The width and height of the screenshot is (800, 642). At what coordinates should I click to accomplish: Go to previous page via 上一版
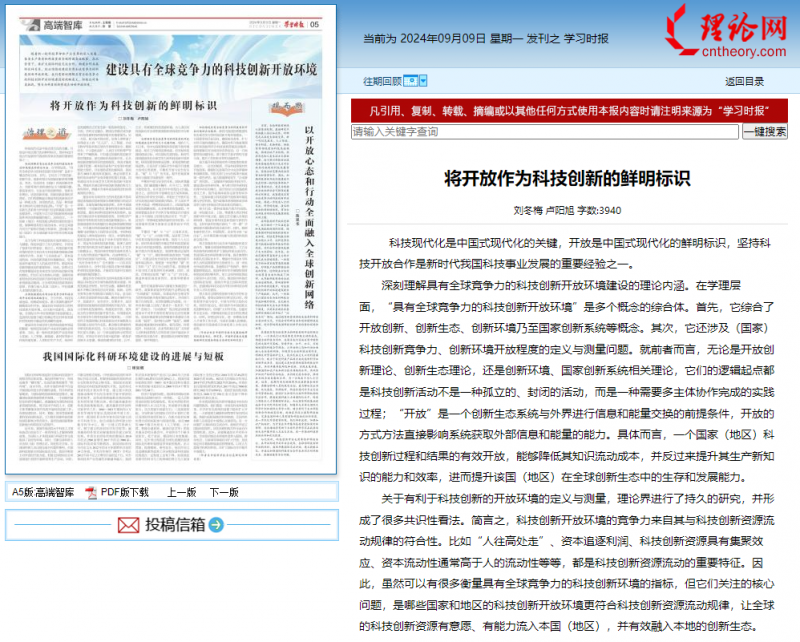(x=181, y=493)
